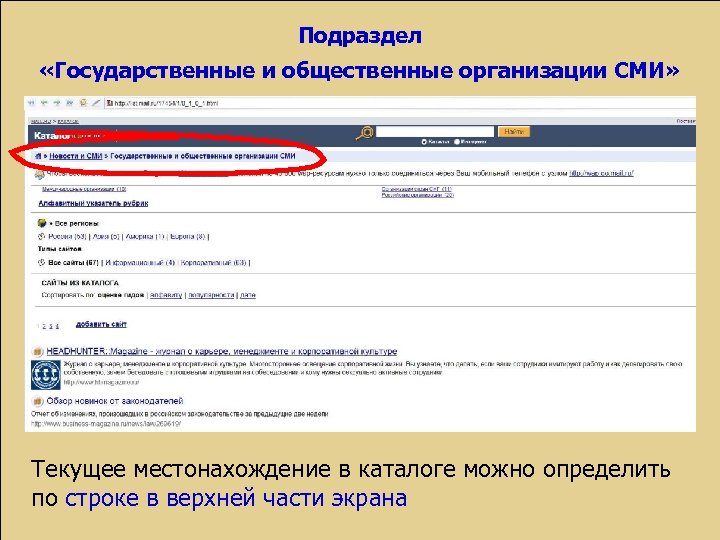This screenshot has width=720, height=540.
Task: Click the business-magazine.ru URL text
Action: [106, 424]
